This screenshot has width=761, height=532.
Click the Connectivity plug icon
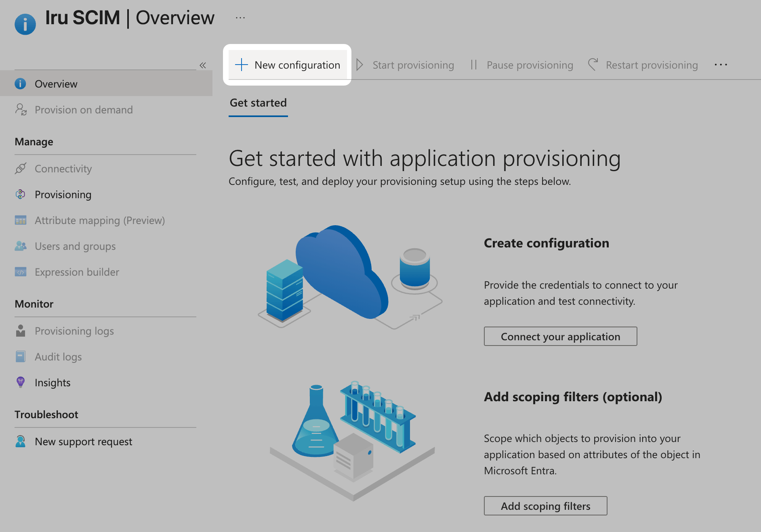(21, 168)
